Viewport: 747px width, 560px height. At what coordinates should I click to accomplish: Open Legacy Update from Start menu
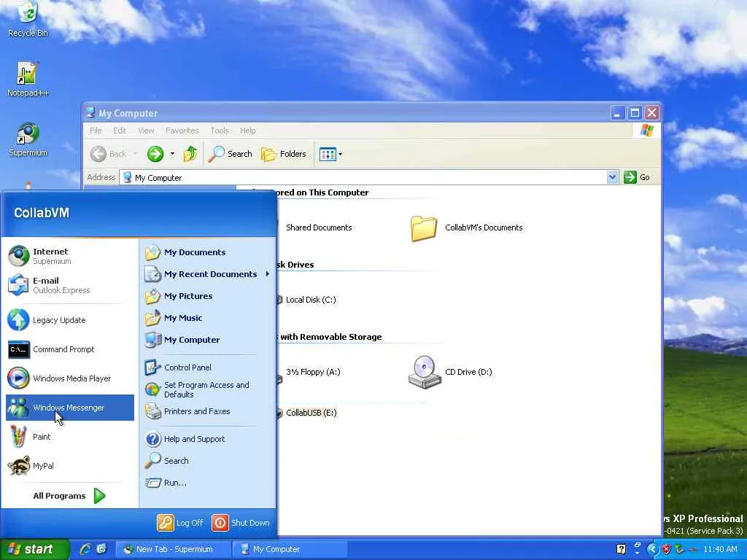coord(69,320)
